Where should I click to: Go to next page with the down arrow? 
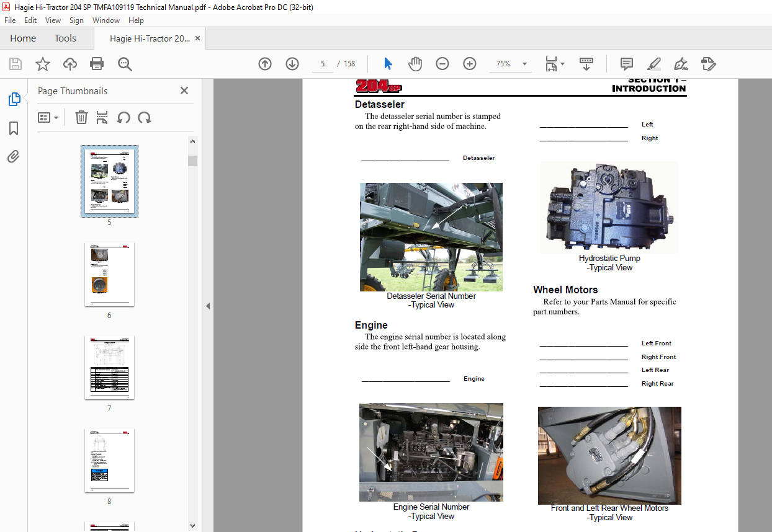(292, 64)
